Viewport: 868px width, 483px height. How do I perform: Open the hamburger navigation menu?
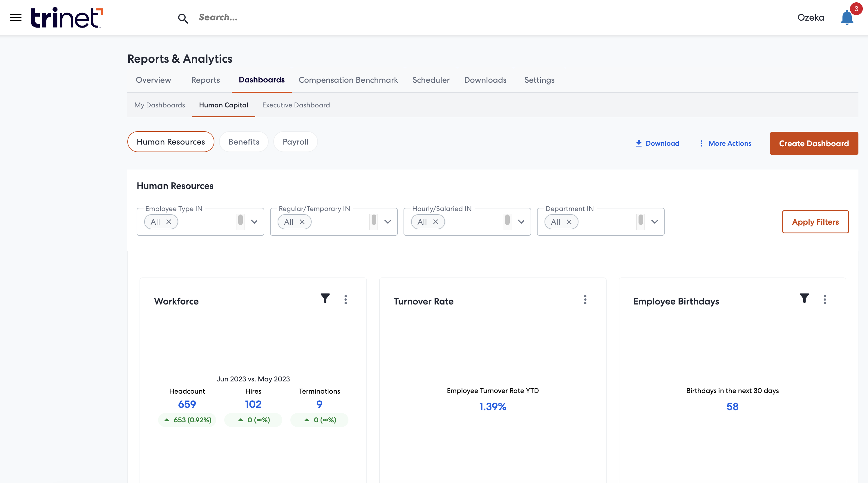(15, 17)
